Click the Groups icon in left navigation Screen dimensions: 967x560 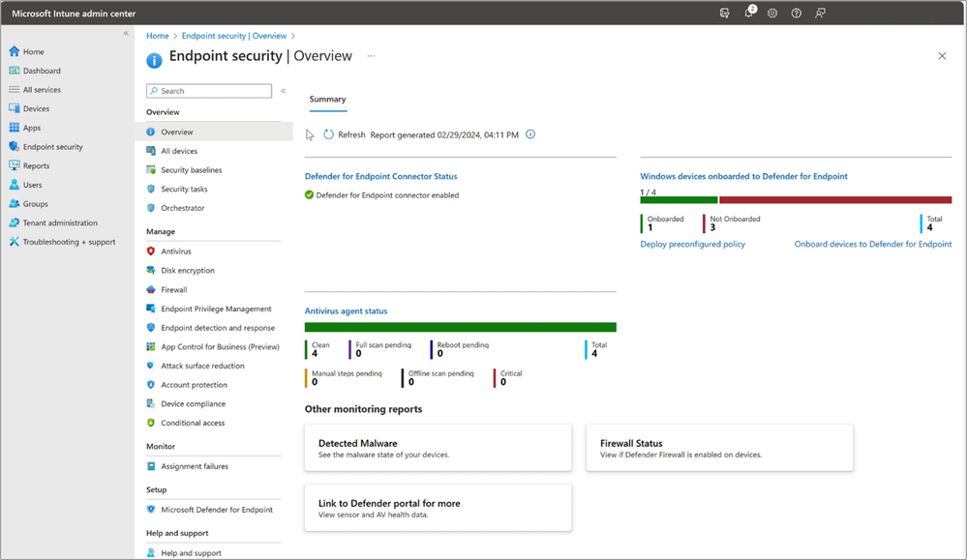15,204
